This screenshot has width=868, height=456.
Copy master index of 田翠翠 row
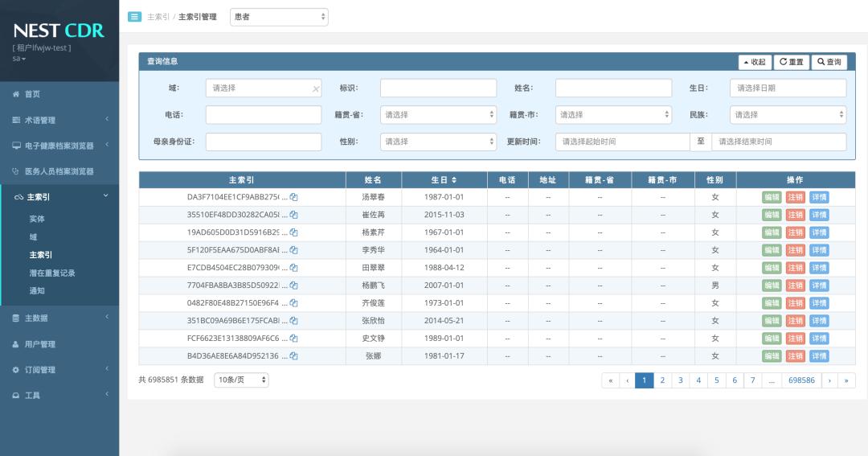coord(294,268)
